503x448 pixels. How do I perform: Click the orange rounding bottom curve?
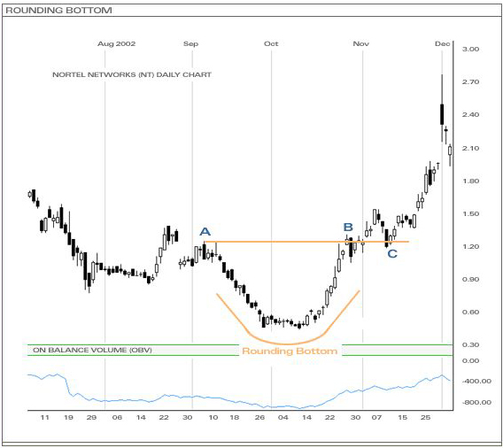pyautogui.click(x=289, y=344)
